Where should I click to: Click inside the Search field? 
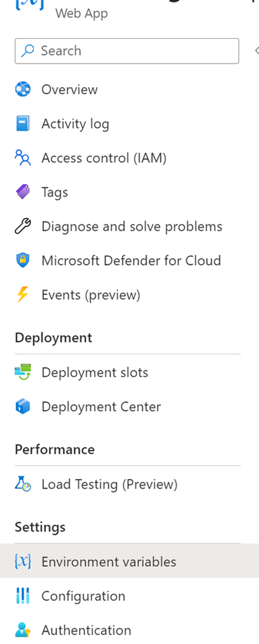(x=127, y=51)
